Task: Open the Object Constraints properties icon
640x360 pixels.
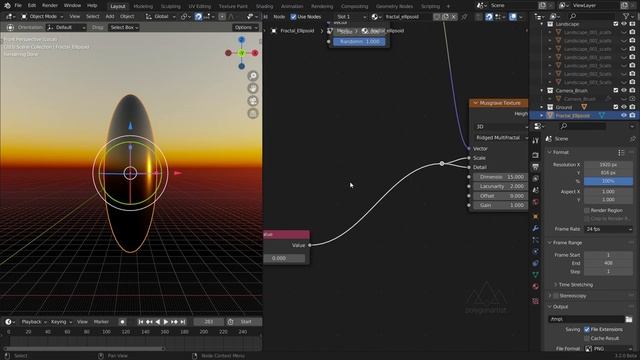Action: 536,263
